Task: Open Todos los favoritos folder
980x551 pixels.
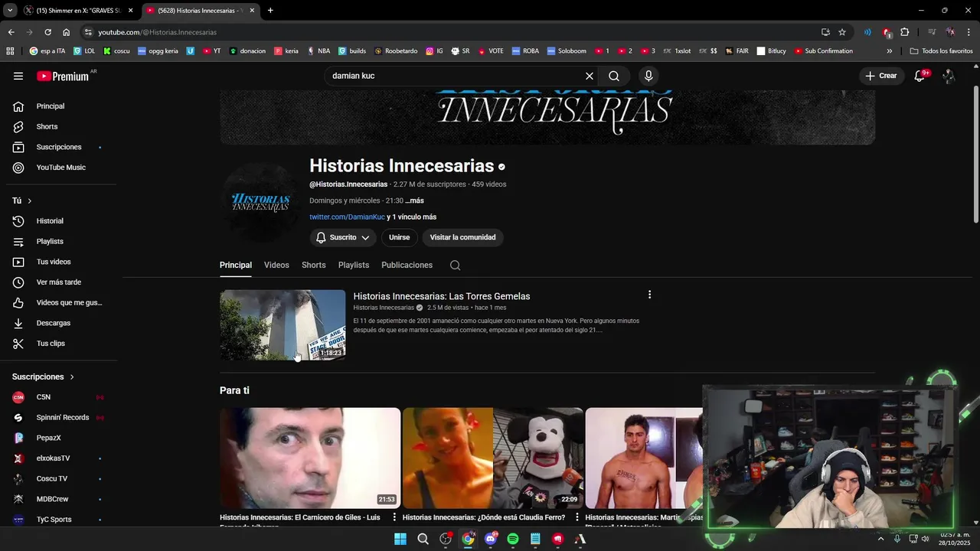Action: [x=942, y=51]
